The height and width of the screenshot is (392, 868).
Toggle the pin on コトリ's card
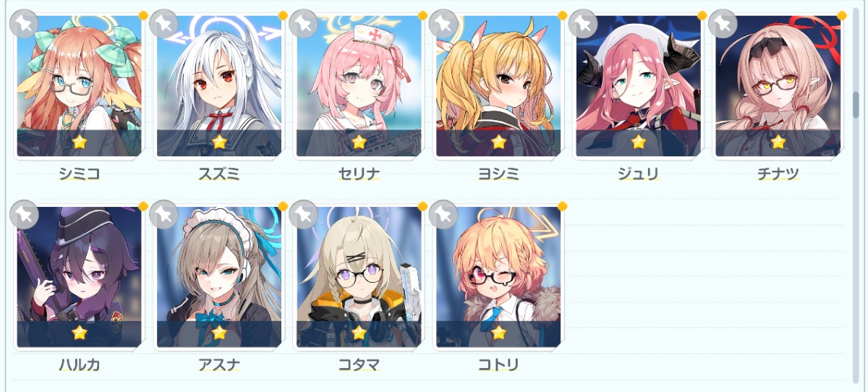pos(443,214)
